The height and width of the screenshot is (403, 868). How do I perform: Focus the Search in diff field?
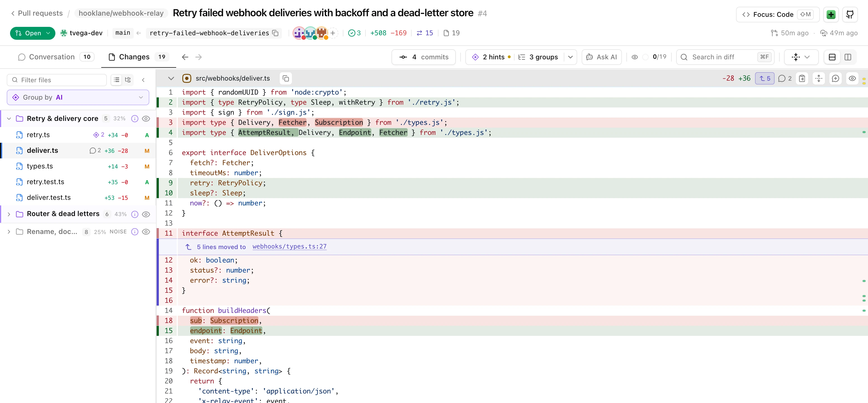coord(725,57)
